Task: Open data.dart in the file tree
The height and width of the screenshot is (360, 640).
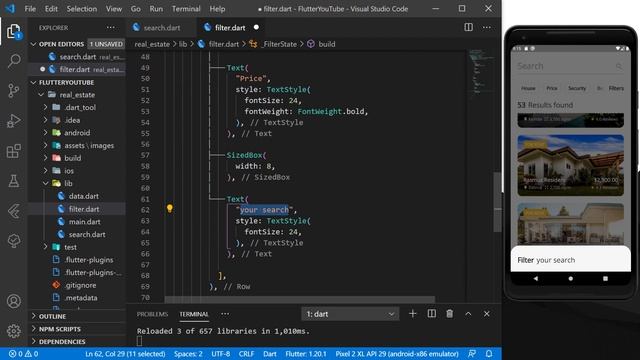Action: (x=83, y=196)
